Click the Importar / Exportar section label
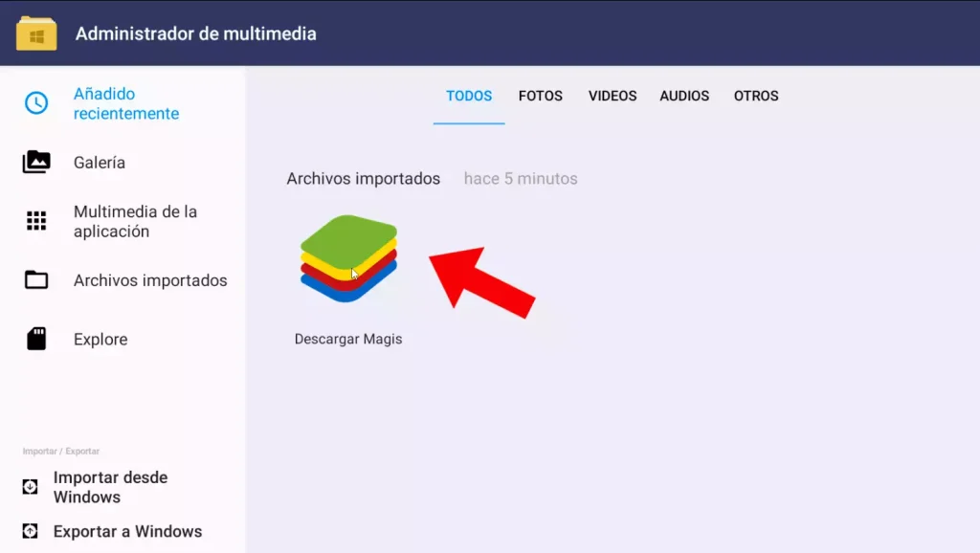This screenshot has height=553, width=980. tap(61, 452)
